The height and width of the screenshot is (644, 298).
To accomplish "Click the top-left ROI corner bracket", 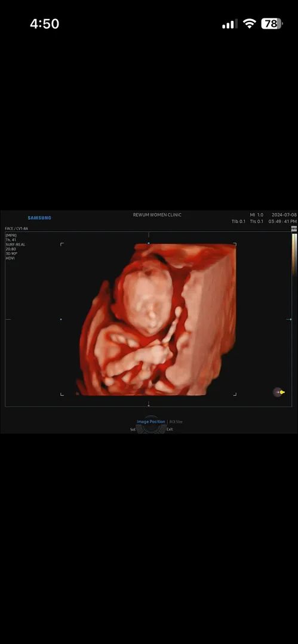I will point(62,244).
